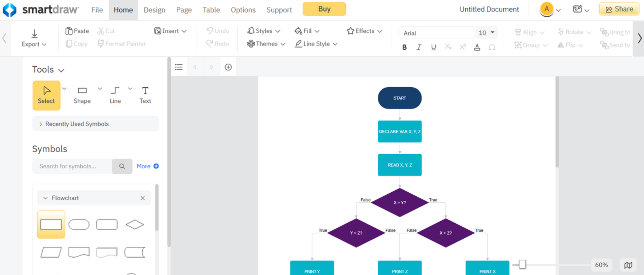The image size is (644, 275).
Task: Collapse the Flowchart symbol library
Action: tap(46, 198)
